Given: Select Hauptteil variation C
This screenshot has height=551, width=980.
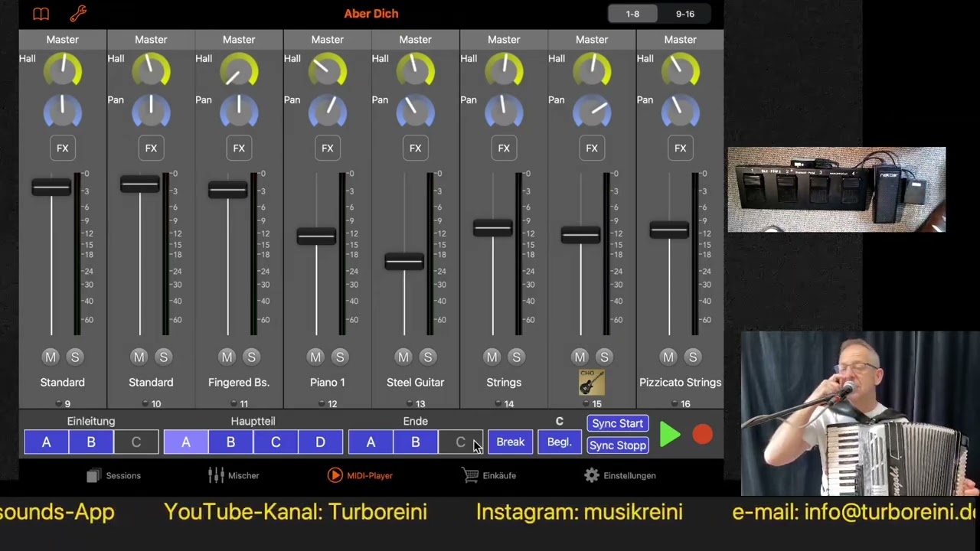Looking at the screenshot, I should (276, 442).
